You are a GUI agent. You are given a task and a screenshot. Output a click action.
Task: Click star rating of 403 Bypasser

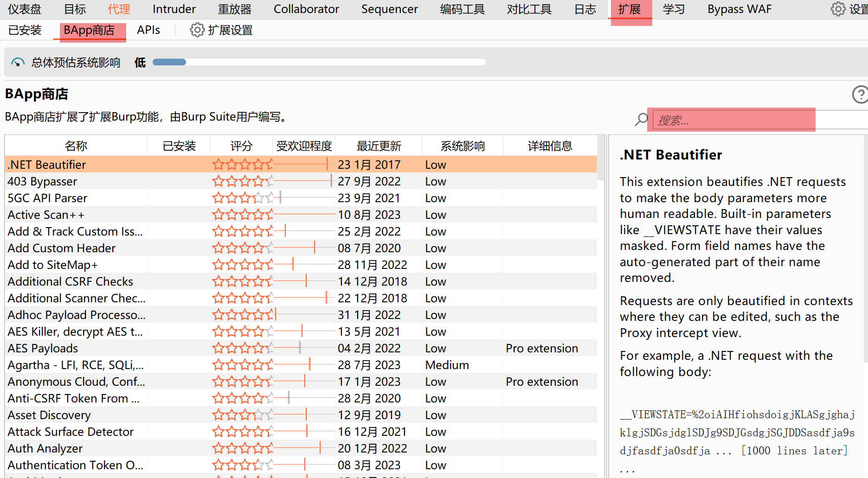pos(243,181)
